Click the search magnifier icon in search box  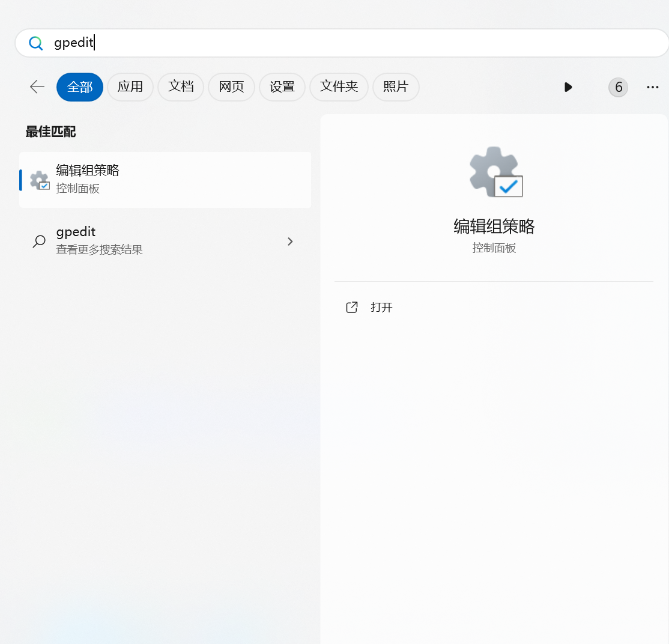36,43
